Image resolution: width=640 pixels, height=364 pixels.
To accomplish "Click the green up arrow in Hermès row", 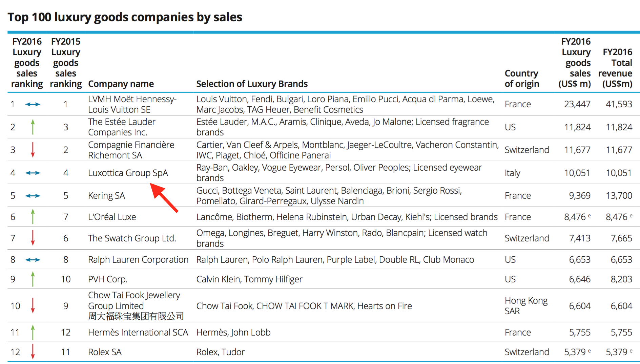I will pos(33,332).
